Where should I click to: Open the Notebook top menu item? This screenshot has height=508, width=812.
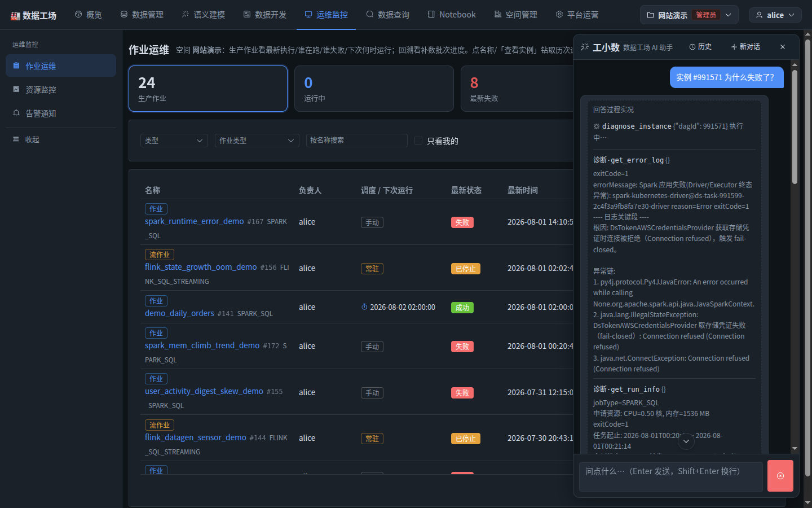[452, 15]
